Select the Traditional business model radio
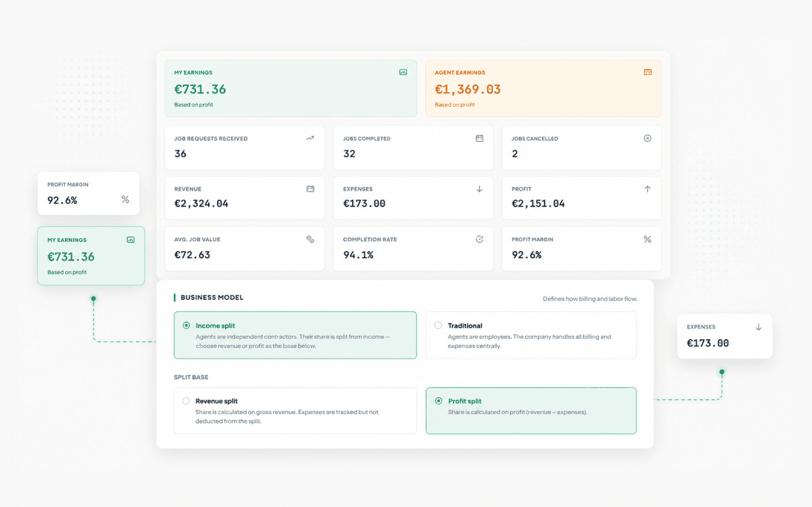The height and width of the screenshot is (507, 812). click(438, 325)
